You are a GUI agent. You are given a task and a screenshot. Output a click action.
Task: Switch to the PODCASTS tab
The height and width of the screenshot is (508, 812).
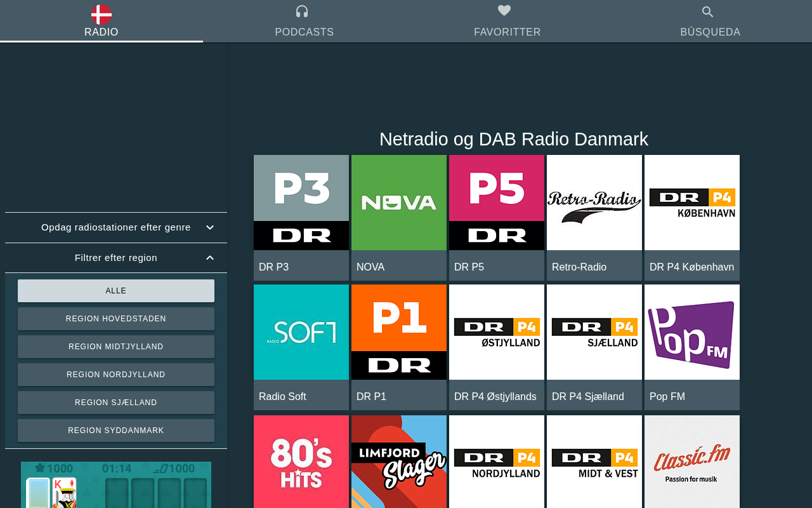(304, 22)
